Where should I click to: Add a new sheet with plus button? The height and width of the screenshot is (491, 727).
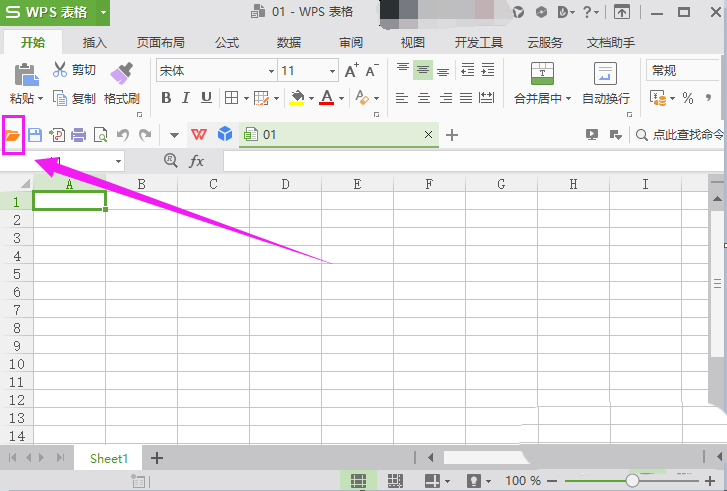(157, 458)
